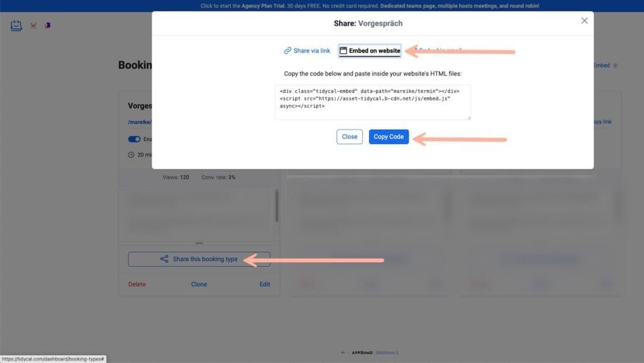Viewport: 644px width, 363px height.
Task: Click the red icon beside the TidyCal logo
Action: tap(33, 26)
